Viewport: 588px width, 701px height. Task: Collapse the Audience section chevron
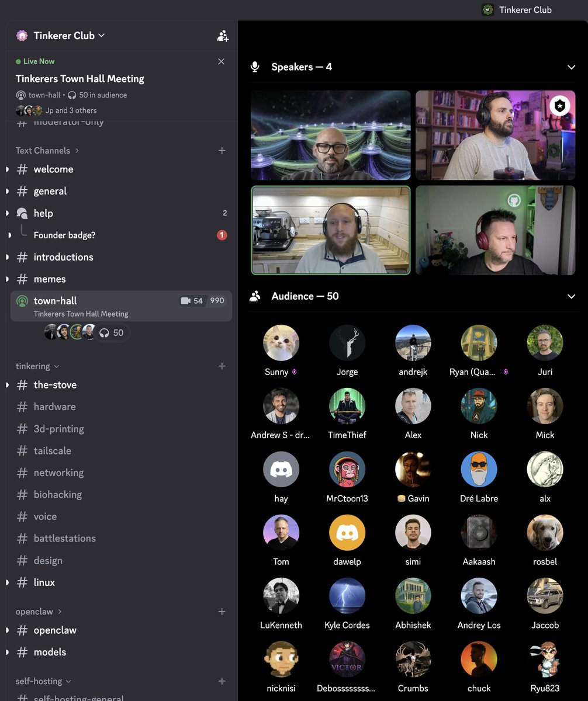point(572,296)
